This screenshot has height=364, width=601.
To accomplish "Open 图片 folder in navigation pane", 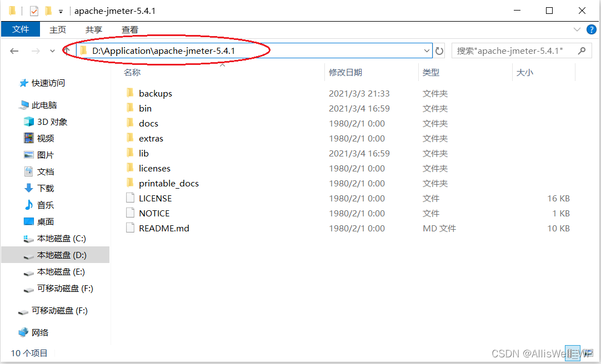I will 39,155.
